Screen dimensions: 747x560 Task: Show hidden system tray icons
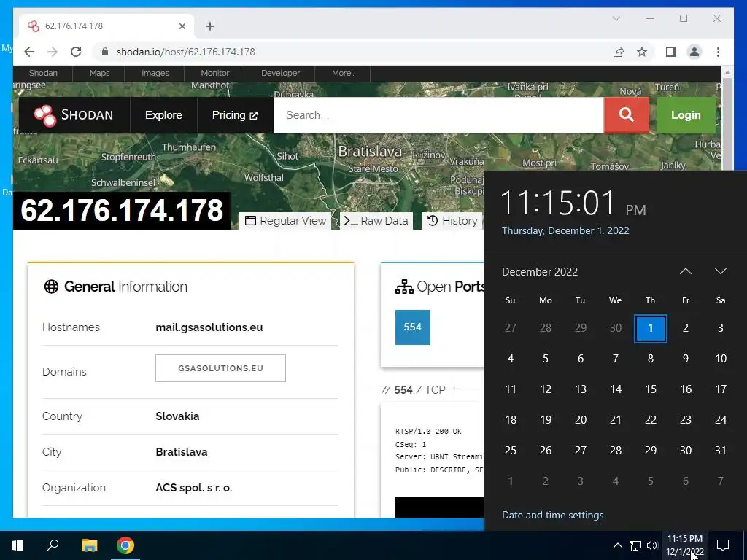(x=617, y=545)
